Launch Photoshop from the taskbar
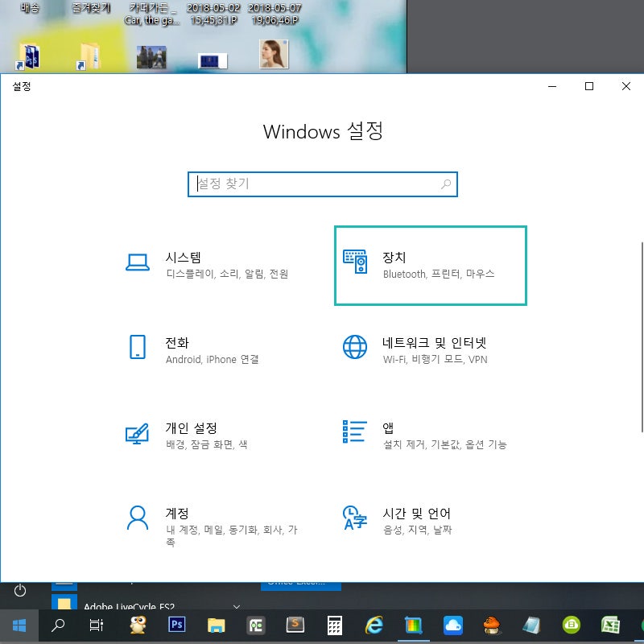This screenshot has height=644, width=644. coord(177,625)
